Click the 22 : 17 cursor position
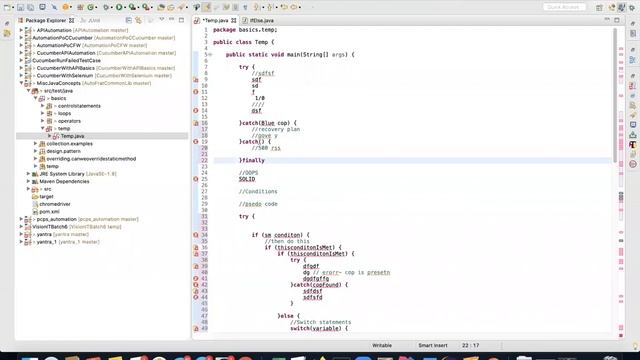Viewport: 640px width, 360px height. click(x=470, y=345)
